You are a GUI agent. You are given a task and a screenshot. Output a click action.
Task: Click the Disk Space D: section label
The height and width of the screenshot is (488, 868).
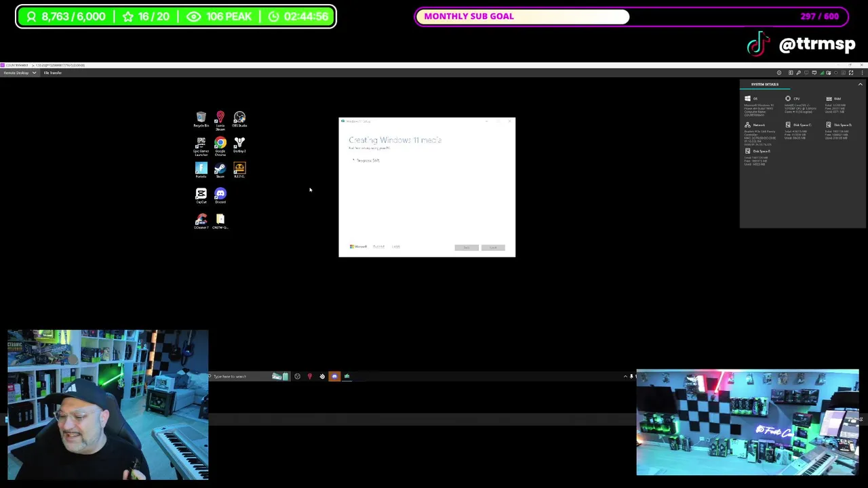pos(843,125)
